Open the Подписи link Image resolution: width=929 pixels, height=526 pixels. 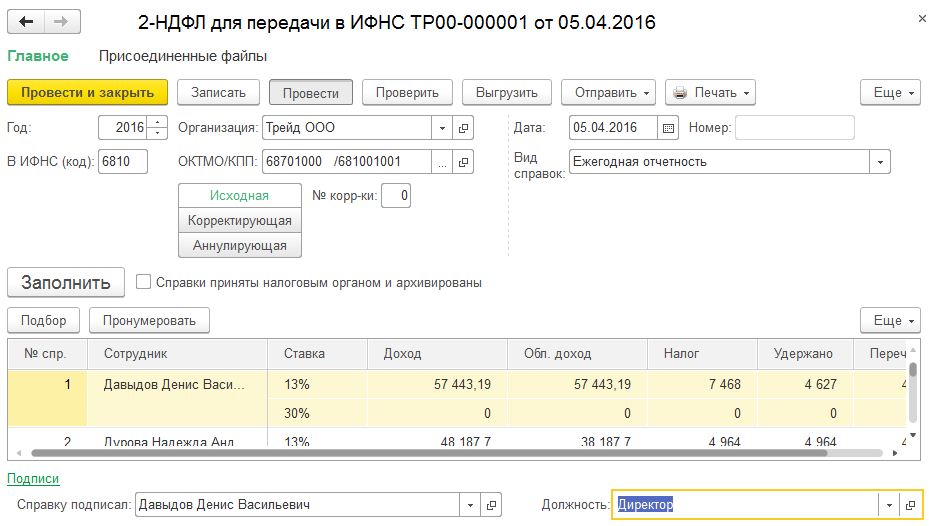click(33, 479)
